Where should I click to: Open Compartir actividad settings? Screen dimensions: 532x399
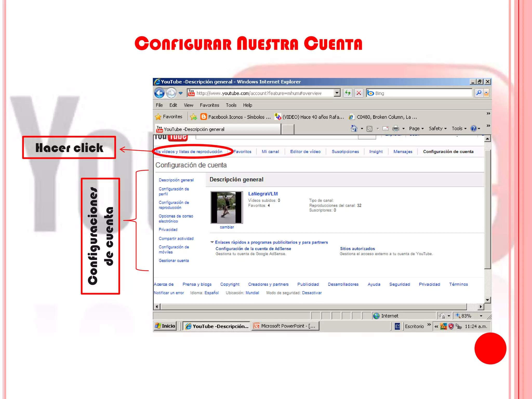[176, 238]
